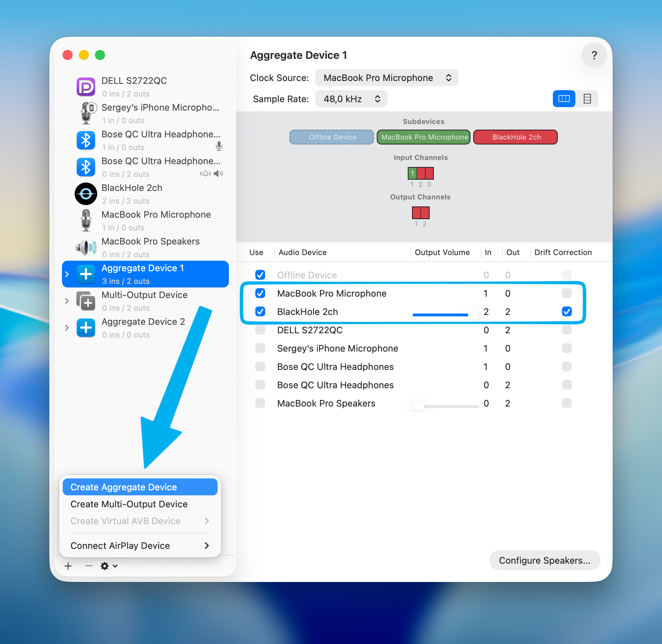Image resolution: width=662 pixels, height=644 pixels.
Task: Check Use for Sergey's iPhone Microphone
Action: (x=260, y=348)
